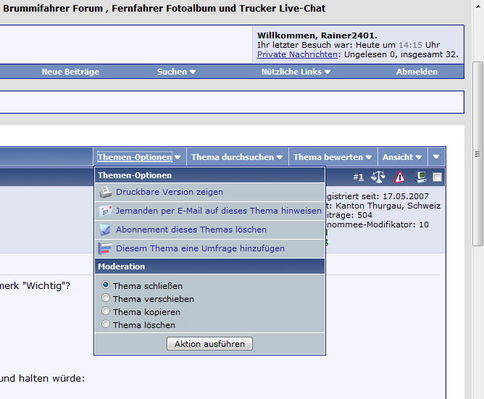The width and height of the screenshot is (484, 399).
Task: Open the 'Thema durchsuchen' dropdown
Action: pyautogui.click(x=237, y=157)
